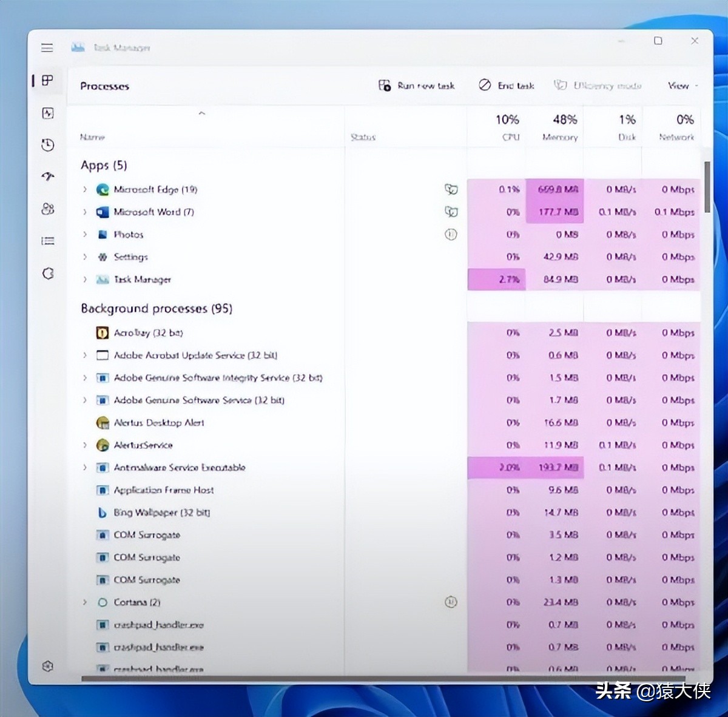Expand the Antimalware Service Executable entry
The image size is (728, 717).
click(85, 468)
